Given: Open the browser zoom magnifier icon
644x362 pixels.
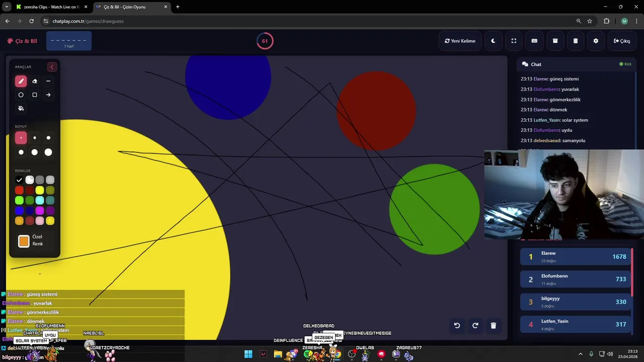Looking at the screenshot, I should (579, 21).
